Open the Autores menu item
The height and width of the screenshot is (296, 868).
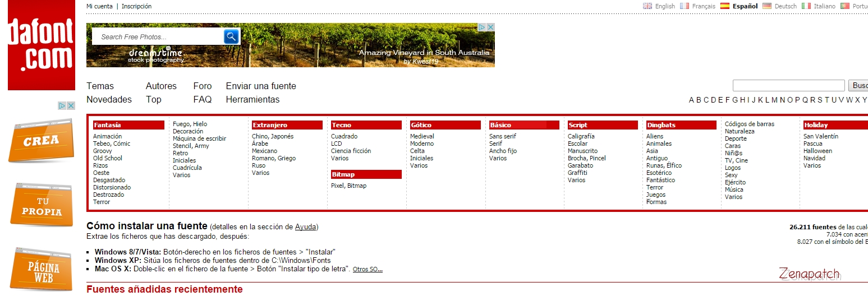(x=161, y=86)
